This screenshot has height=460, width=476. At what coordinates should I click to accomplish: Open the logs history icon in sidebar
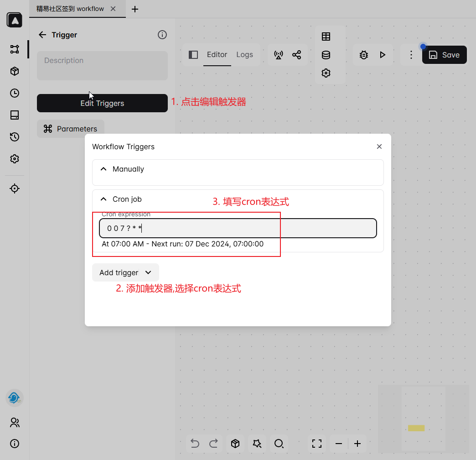pyautogui.click(x=15, y=137)
